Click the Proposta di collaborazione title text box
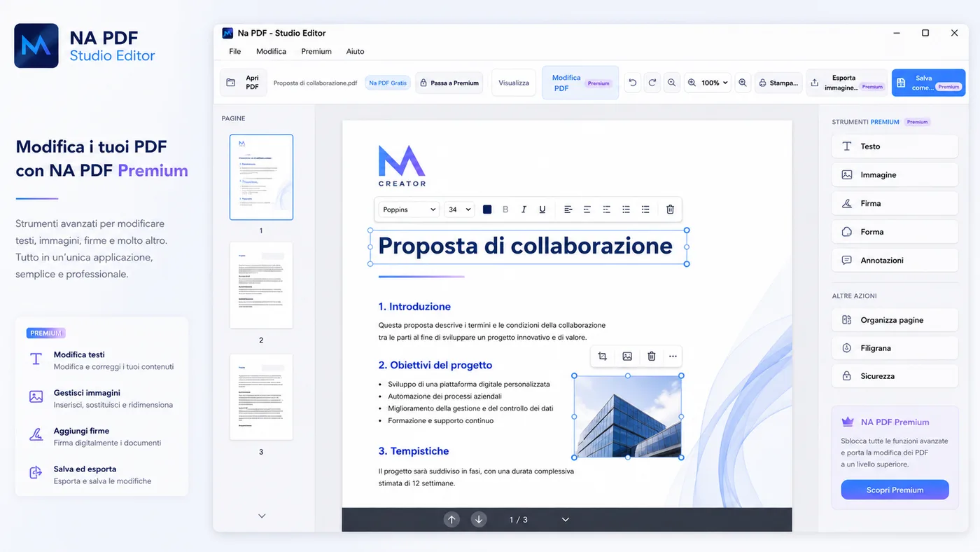Viewport: 980px width, 552px height. pyautogui.click(x=528, y=247)
